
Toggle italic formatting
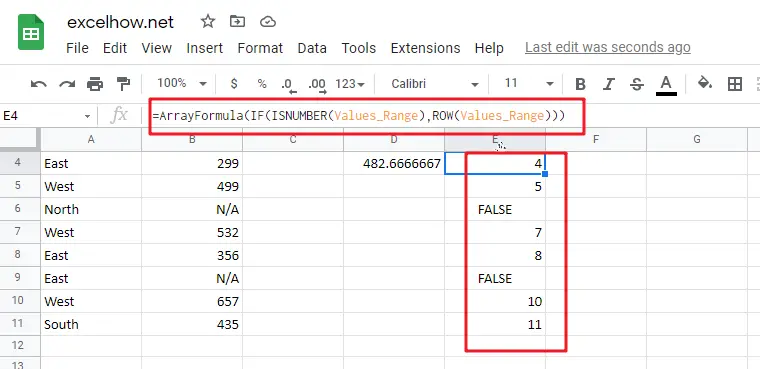[608, 84]
